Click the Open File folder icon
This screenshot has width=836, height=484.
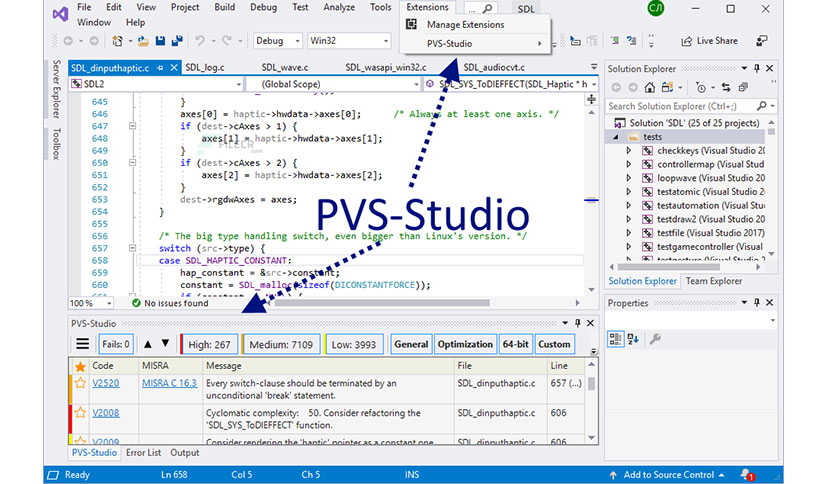pos(143,41)
